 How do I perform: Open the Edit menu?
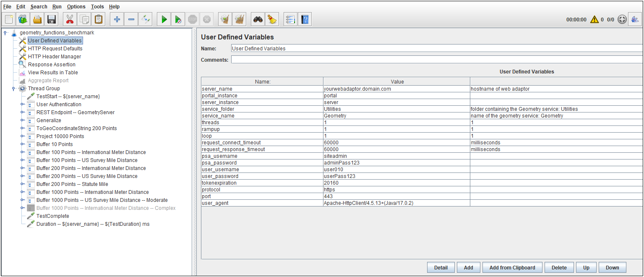point(21,7)
